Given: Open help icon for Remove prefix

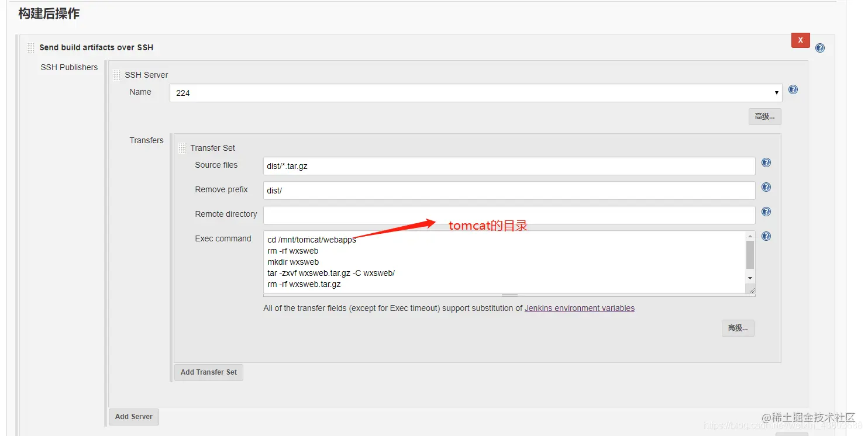Looking at the screenshot, I should click(x=766, y=187).
